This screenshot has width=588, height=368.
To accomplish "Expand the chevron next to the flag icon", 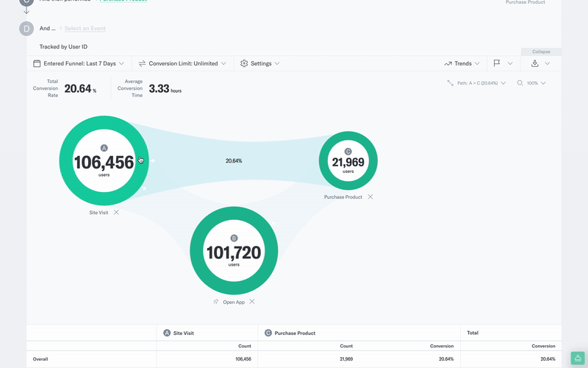I will pos(510,63).
